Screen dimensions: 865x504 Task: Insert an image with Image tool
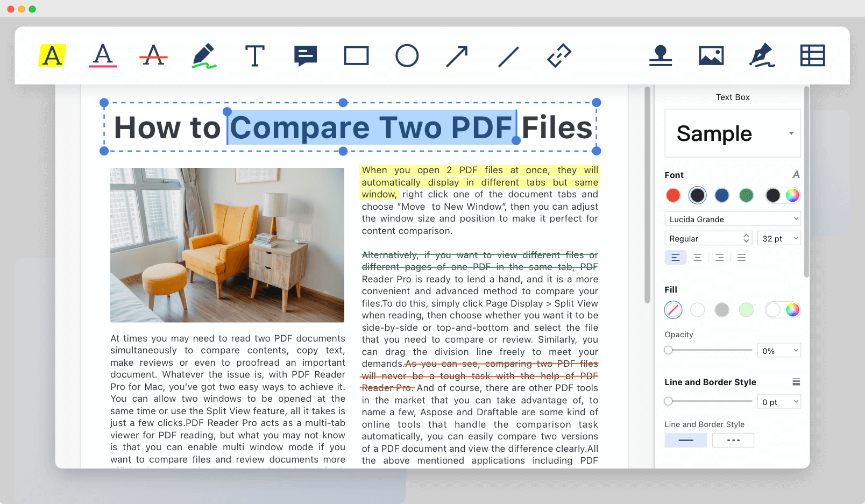point(711,55)
